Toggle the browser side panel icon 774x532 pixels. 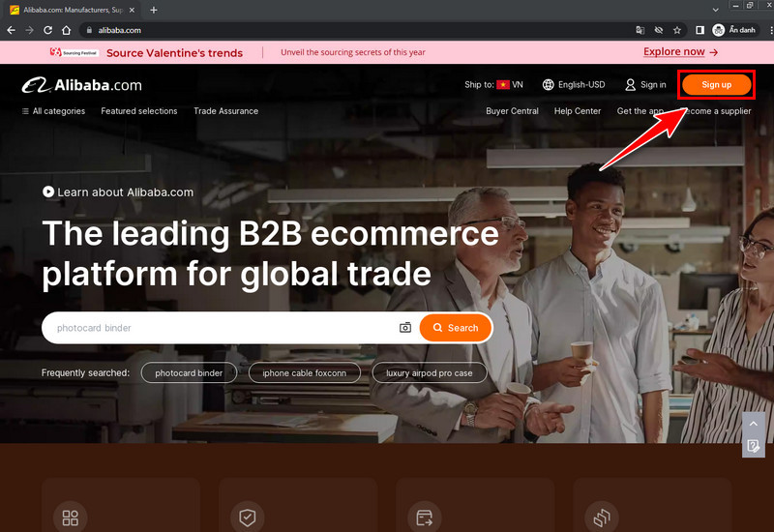(699, 30)
